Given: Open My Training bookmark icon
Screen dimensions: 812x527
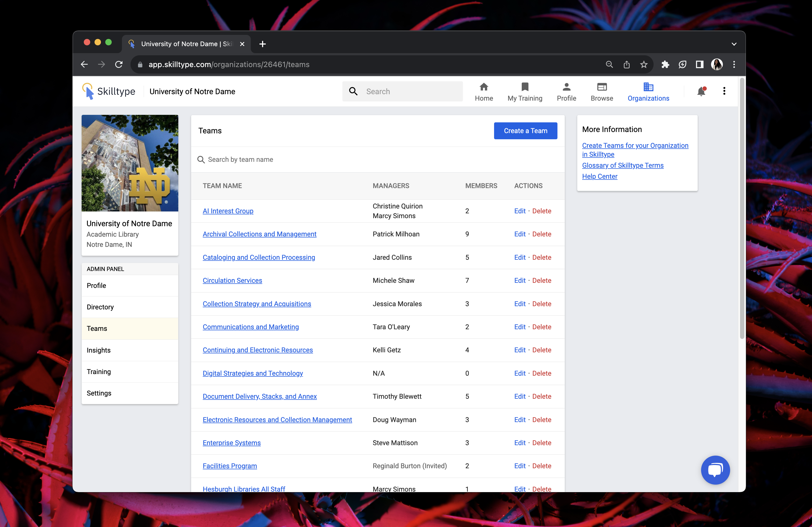Looking at the screenshot, I should (525, 87).
